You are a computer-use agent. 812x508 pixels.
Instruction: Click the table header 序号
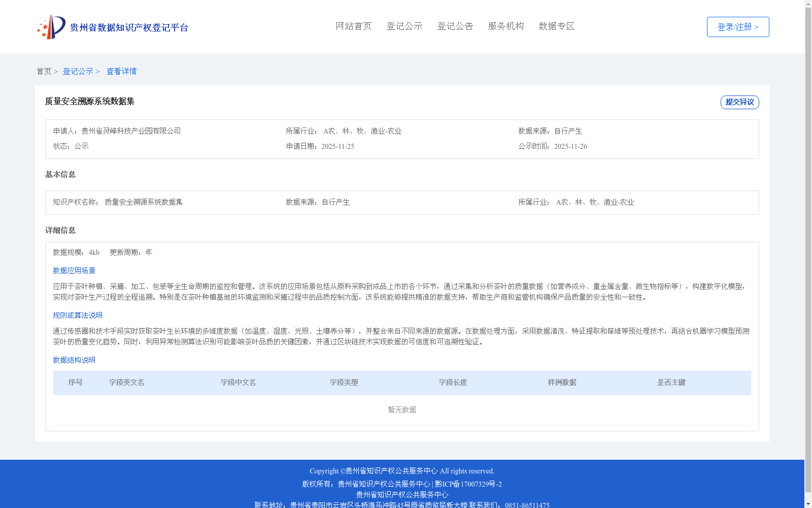coord(76,383)
